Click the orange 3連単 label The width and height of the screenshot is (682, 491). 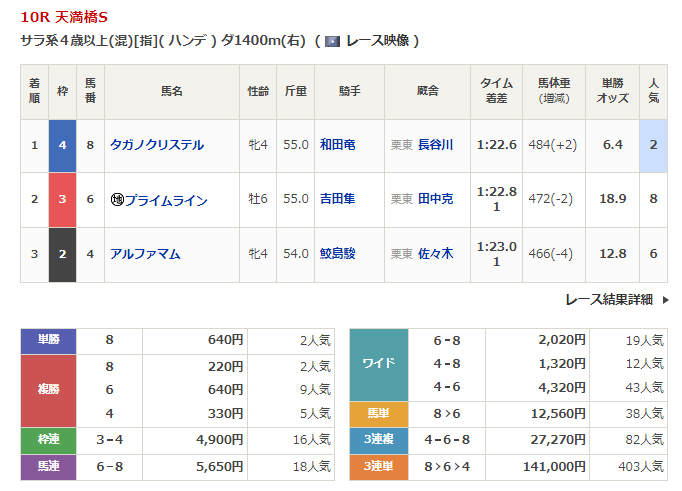pyautogui.click(x=378, y=466)
